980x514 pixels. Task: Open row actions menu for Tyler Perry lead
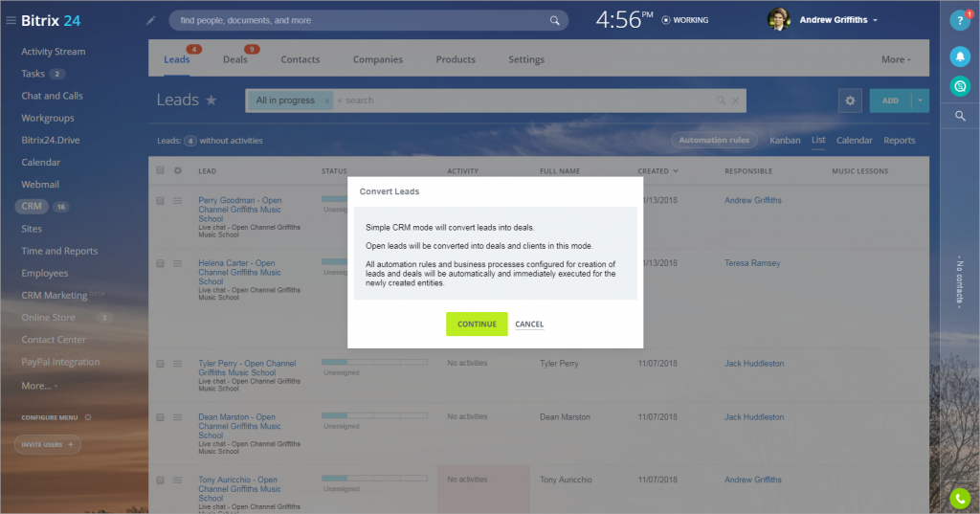(177, 364)
